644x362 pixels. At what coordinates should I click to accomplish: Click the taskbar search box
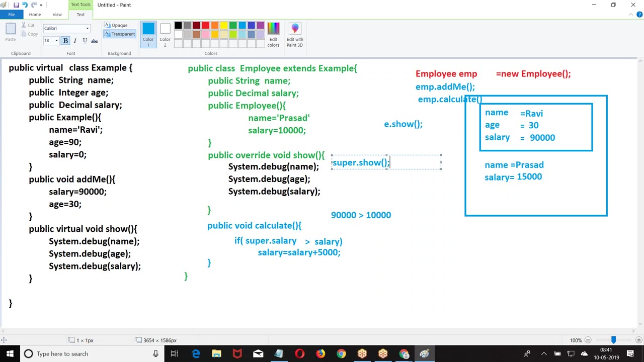(92, 354)
